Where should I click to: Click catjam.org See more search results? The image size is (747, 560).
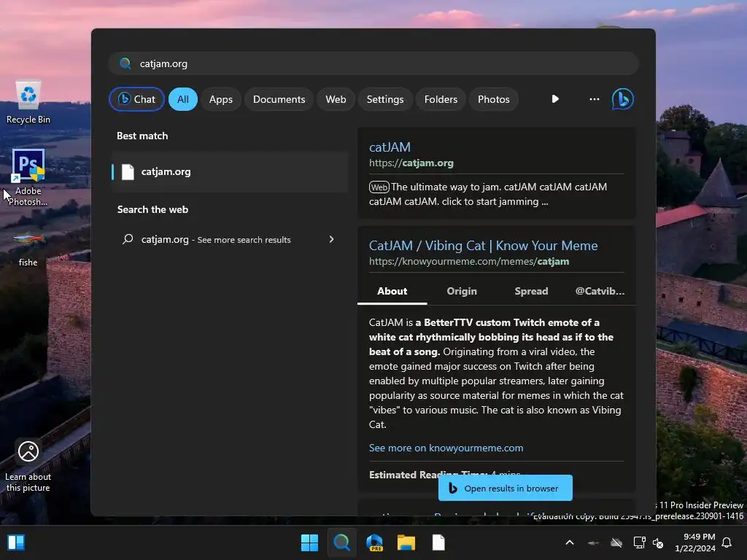[x=230, y=239]
